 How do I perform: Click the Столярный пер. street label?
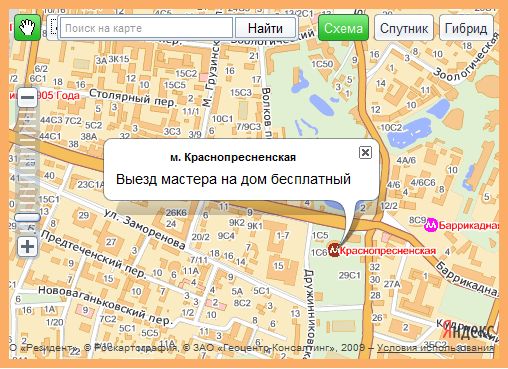[x=132, y=98]
